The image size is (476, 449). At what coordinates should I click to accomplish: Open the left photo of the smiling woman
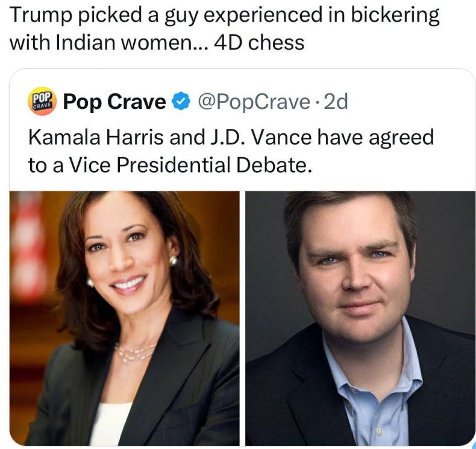125,318
